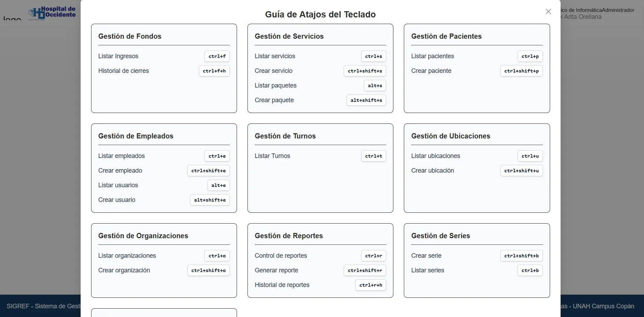Click the ctrl+p Listar pacientes badge
Screen dimensions: 644x317
pyautogui.click(x=530, y=56)
